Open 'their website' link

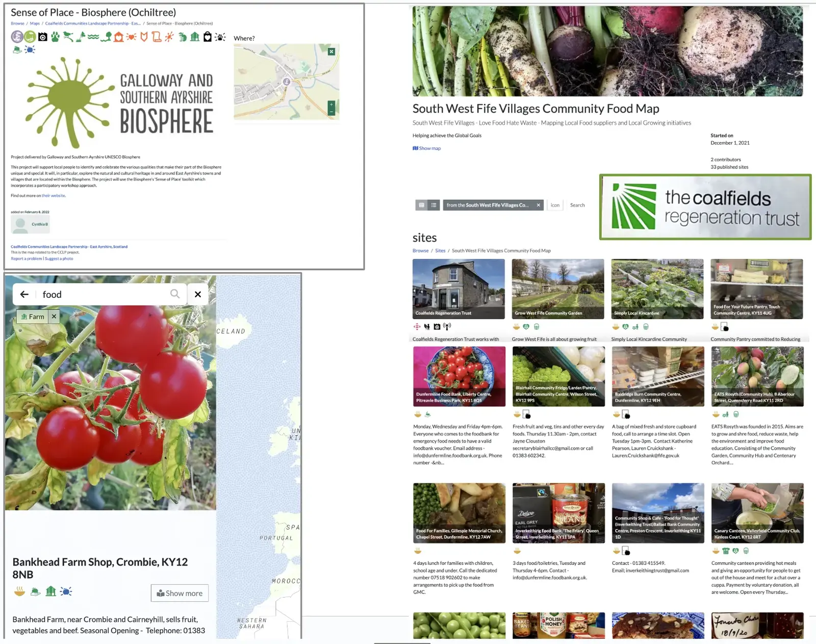click(x=53, y=196)
